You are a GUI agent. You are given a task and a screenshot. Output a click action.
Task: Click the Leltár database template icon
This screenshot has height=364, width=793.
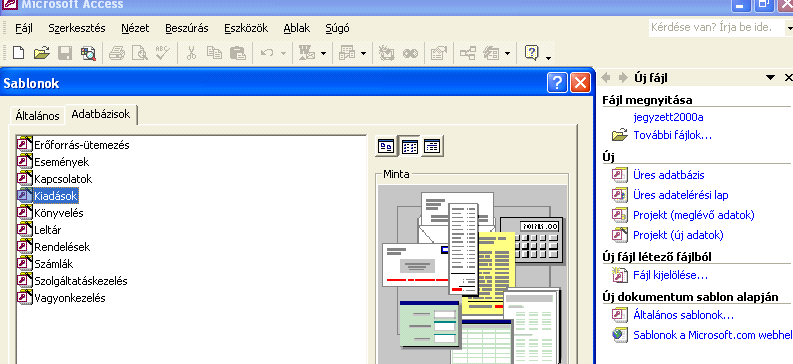(24, 230)
